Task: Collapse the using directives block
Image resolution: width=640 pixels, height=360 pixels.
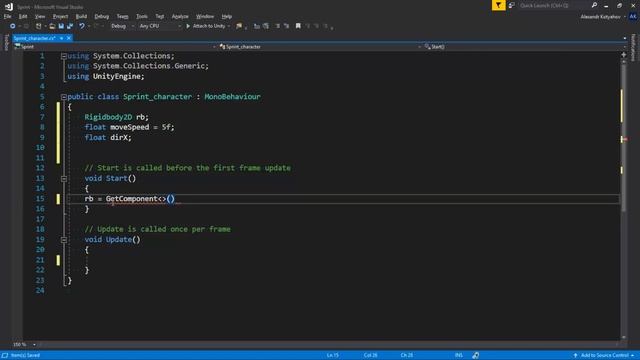Action: [64, 56]
